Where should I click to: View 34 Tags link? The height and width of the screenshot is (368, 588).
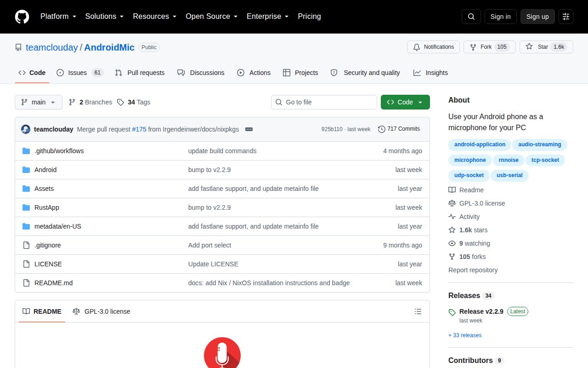tap(134, 102)
